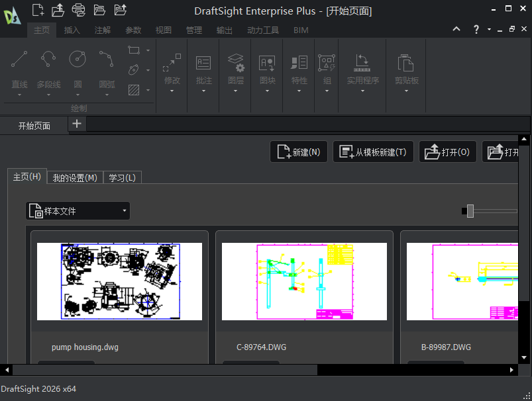
Task: Adjust the thumbnail size slider handle
Action: 470,211
